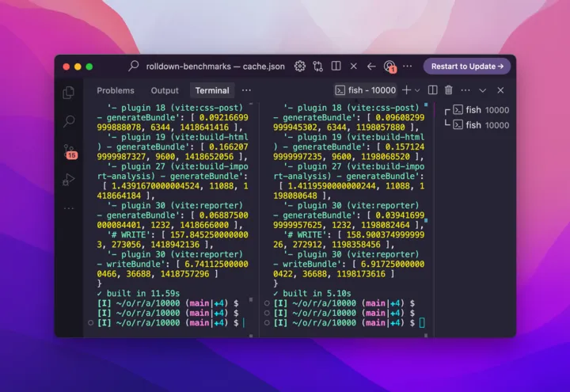Click the kill terminal trash icon
Viewport: 570px width, 392px height.
tap(449, 90)
